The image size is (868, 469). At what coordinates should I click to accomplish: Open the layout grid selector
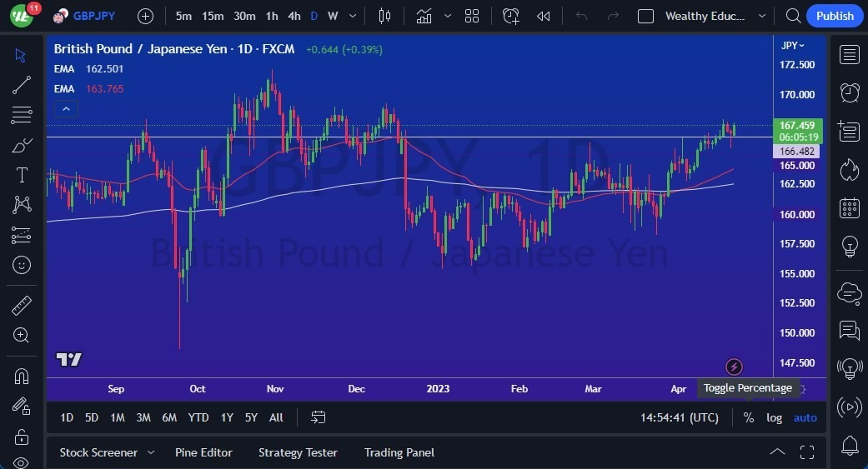pos(472,16)
